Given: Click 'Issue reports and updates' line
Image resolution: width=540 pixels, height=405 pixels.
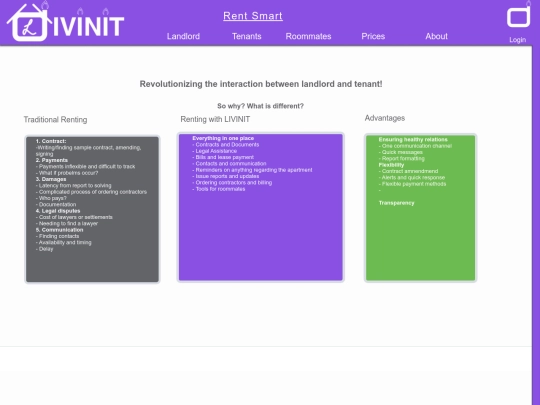Looking at the screenshot, I should pos(226,176).
